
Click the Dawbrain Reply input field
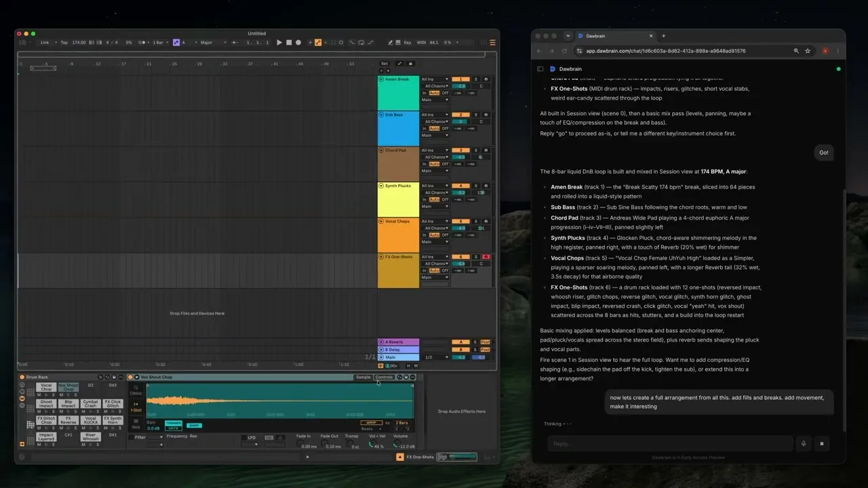pos(670,444)
